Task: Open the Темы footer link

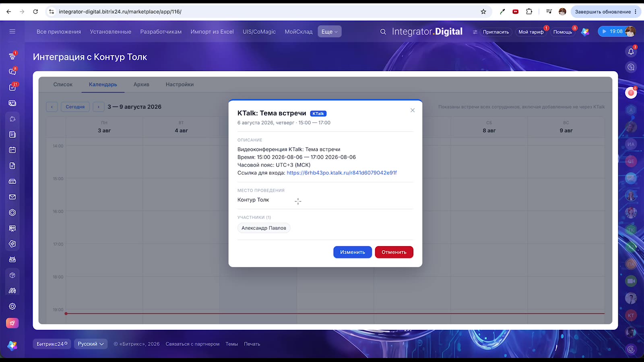Action: pyautogui.click(x=231, y=344)
